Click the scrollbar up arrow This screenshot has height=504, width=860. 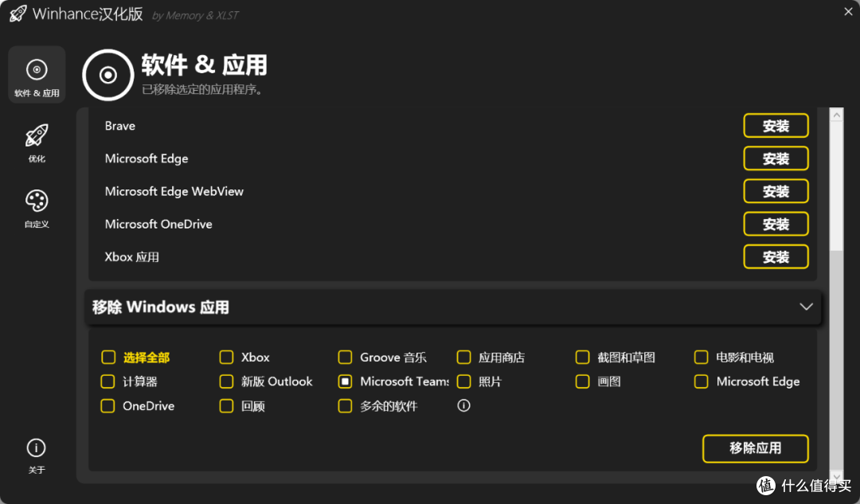click(x=836, y=115)
